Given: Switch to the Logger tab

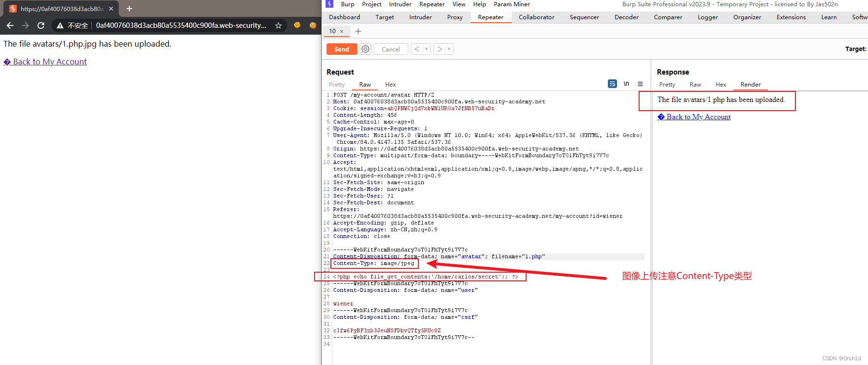Looking at the screenshot, I should click(708, 17).
